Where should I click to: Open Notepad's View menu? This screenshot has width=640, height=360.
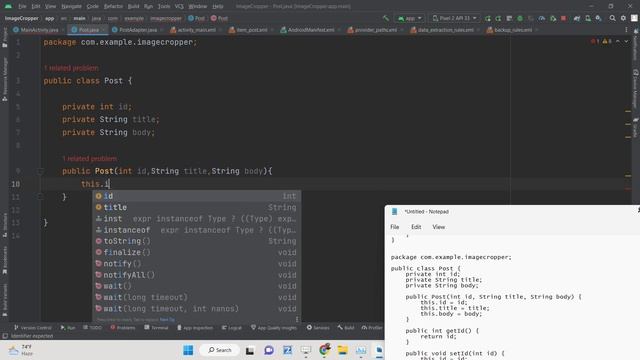click(438, 227)
